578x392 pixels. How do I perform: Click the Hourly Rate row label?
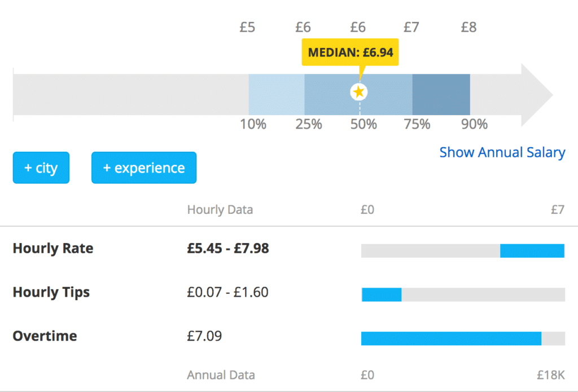coord(53,249)
